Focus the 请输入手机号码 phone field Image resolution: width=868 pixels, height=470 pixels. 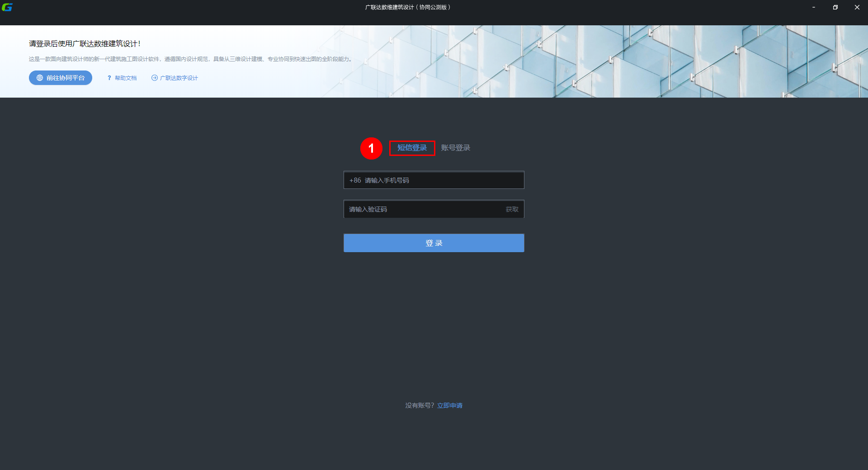[434, 180]
